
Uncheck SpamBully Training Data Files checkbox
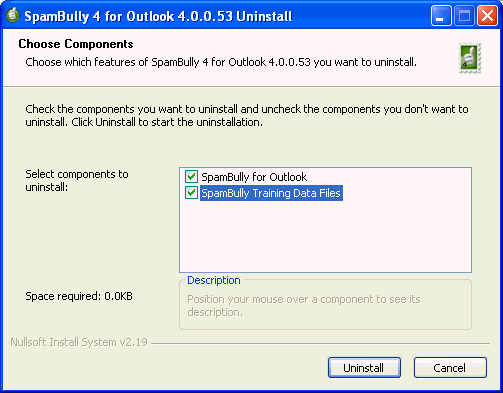pyautogui.click(x=191, y=193)
